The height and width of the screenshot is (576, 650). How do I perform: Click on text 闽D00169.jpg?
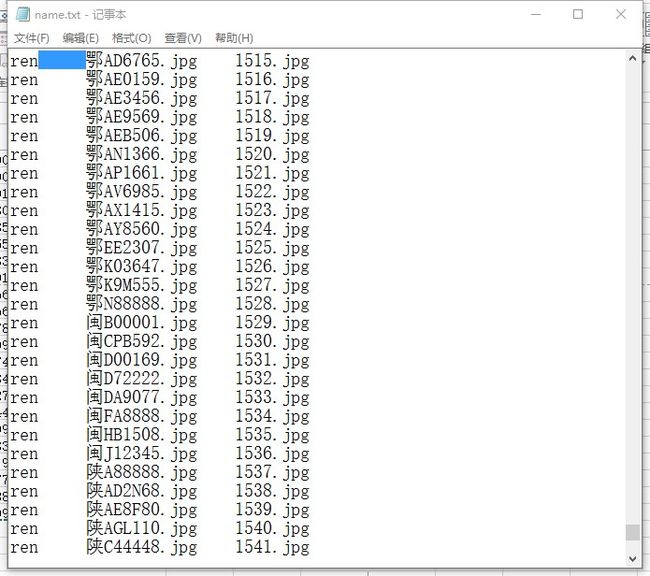142,360
